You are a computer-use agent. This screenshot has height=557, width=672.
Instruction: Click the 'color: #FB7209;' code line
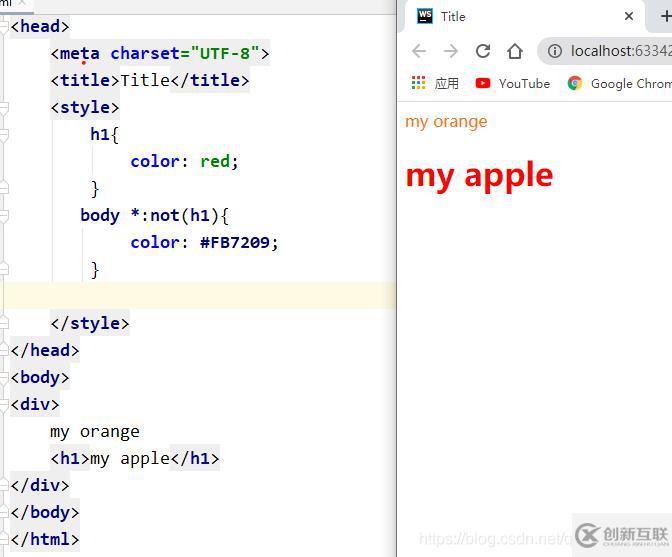pos(204,243)
